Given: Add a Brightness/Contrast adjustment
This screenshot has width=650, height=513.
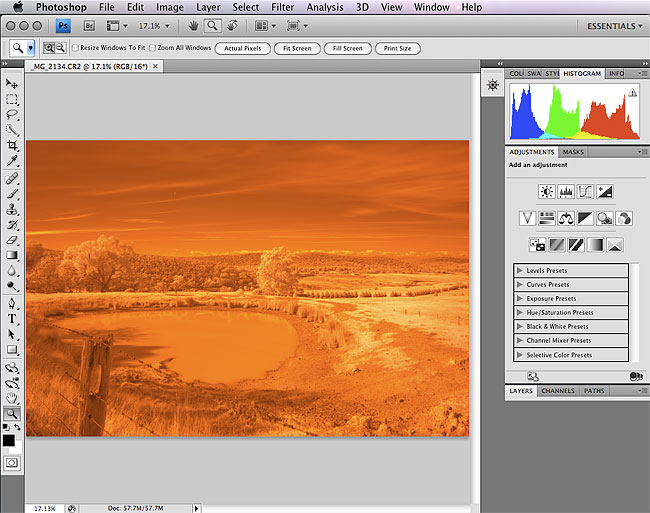Looking at the screenshot, I should (x=546, y=191).
